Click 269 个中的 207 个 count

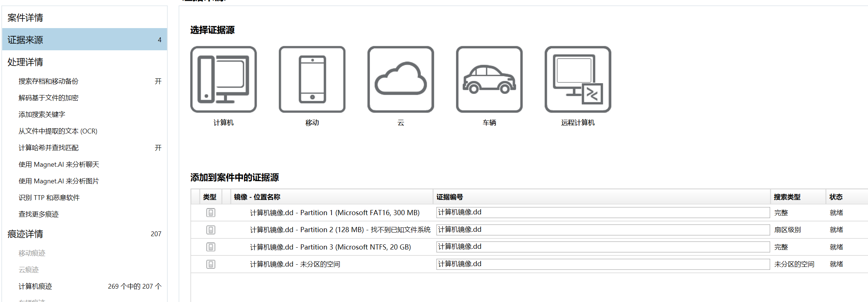[135, 286]
